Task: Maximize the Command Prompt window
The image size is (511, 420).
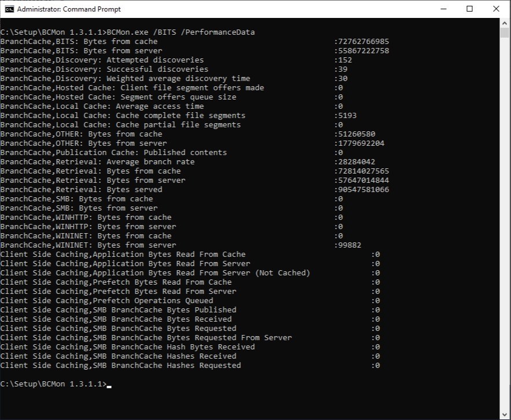Action: (x=469, y=9)
